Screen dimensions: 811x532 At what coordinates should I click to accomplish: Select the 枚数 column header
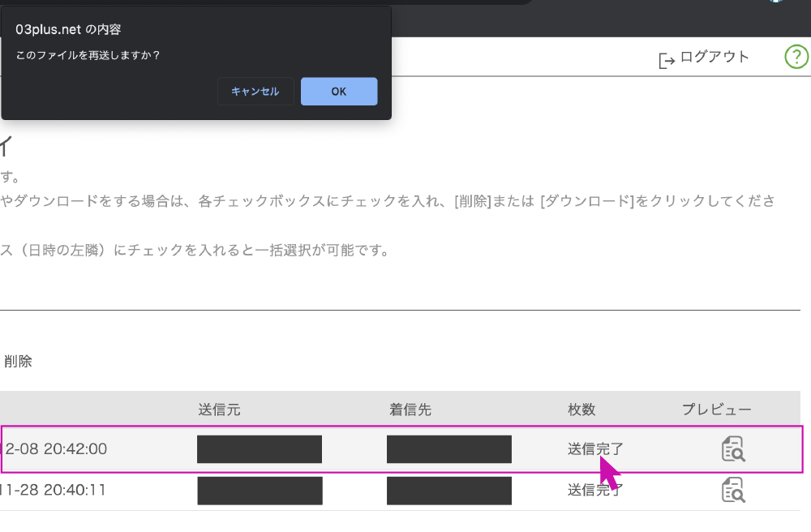pyautogui.click(x=581, y=410)
